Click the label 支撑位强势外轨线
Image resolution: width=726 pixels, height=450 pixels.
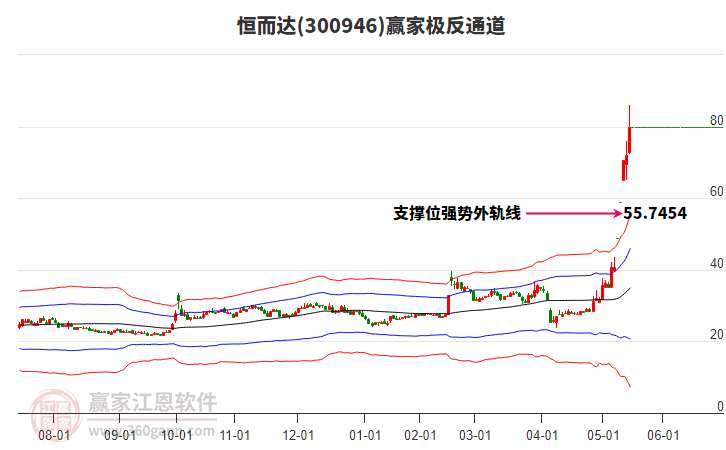point(457,213)
